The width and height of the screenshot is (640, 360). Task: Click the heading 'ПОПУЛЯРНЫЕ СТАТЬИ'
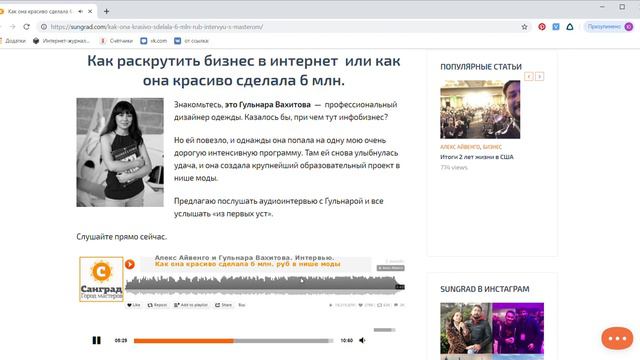[x=481, y=67]
